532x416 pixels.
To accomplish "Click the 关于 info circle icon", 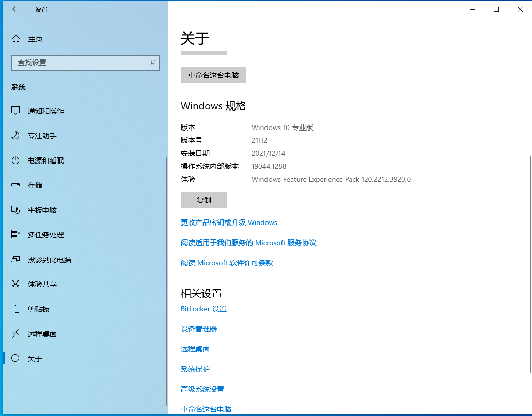I will pyautogui.click(x=15, y=358).
